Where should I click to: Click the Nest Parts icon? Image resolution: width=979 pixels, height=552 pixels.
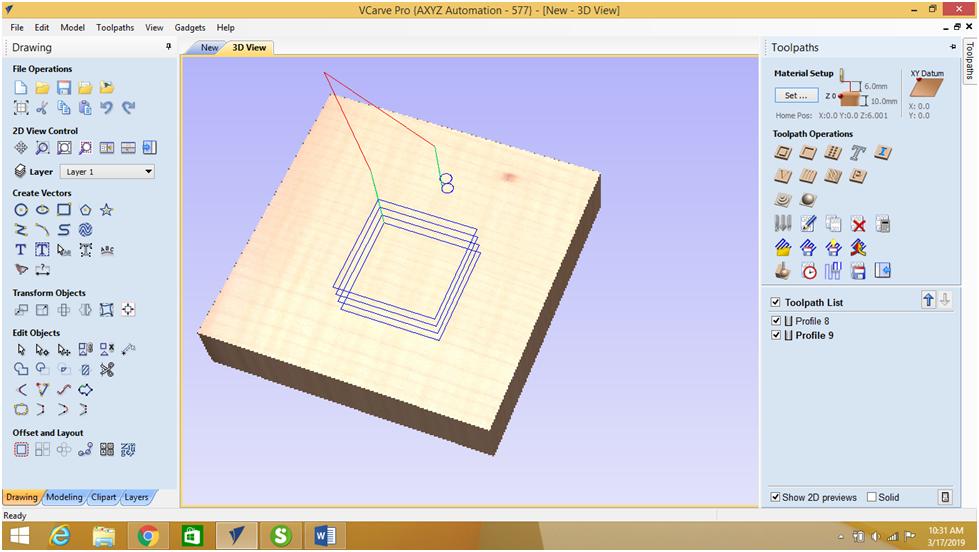(x=128, y=450)
